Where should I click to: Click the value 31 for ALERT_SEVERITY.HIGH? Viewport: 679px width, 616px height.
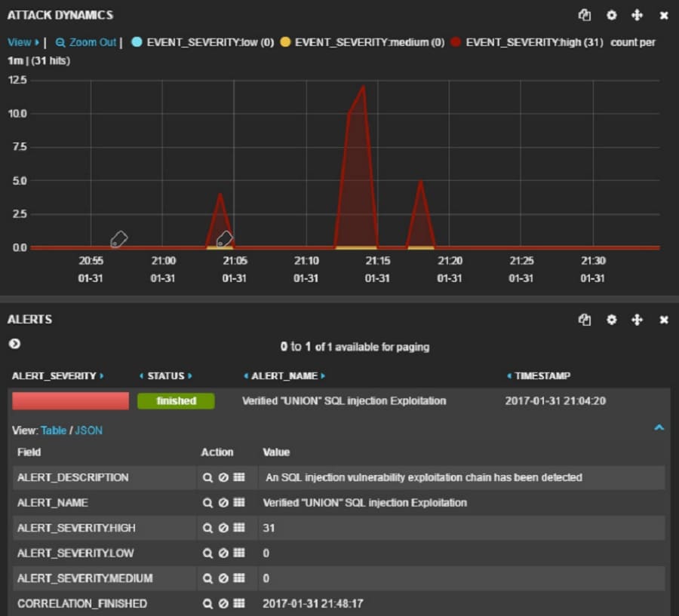pos(269,528)
